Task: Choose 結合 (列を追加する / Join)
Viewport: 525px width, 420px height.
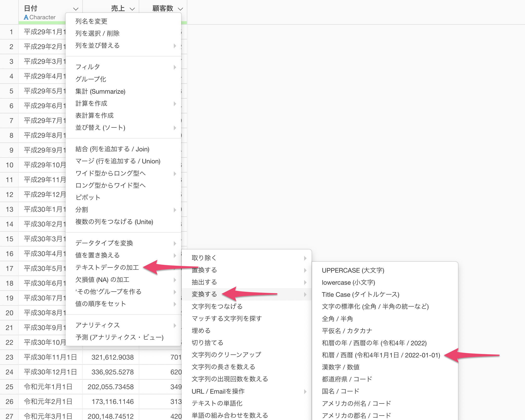Action: coord(123,149)
